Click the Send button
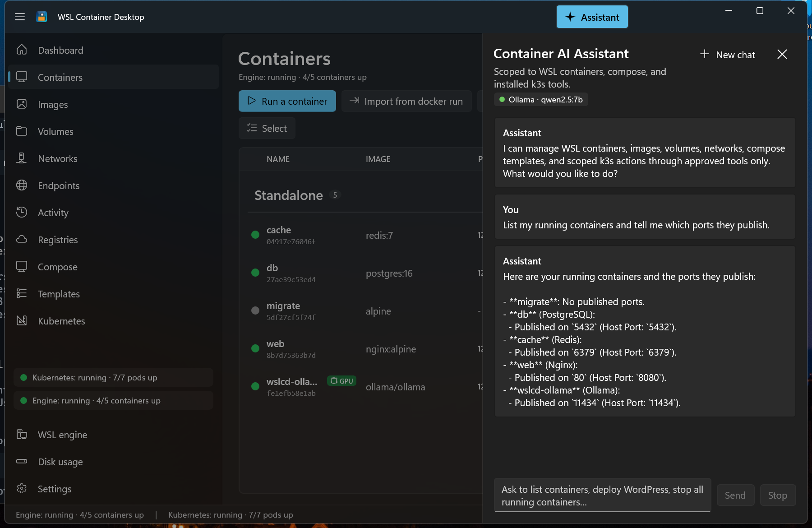Image resolution: width=812 pixels, height=528 pixels. point(735,495)
